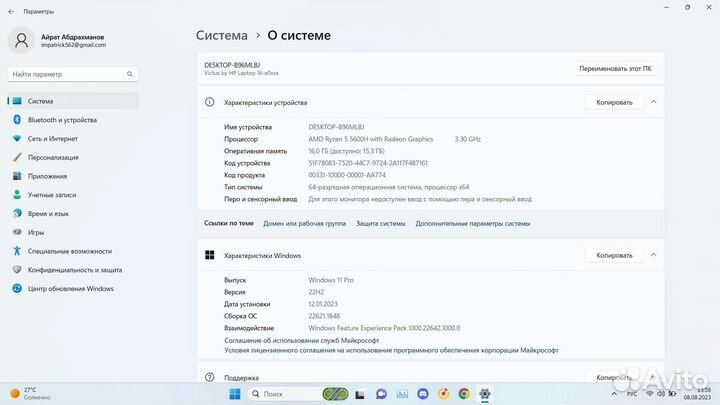
Task: Click the product code '00331-10000-00001-AA774'
Action: pos(347,175)
